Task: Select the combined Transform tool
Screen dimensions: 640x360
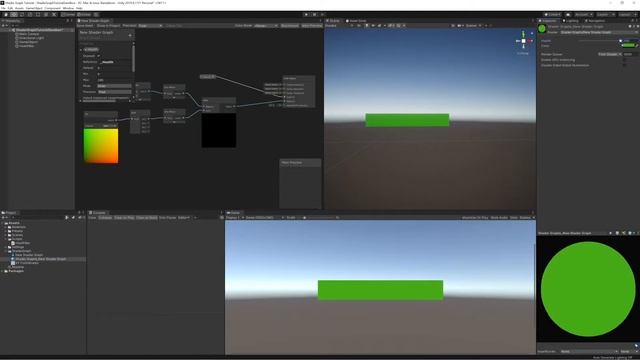Action: (x=46, y=14)
